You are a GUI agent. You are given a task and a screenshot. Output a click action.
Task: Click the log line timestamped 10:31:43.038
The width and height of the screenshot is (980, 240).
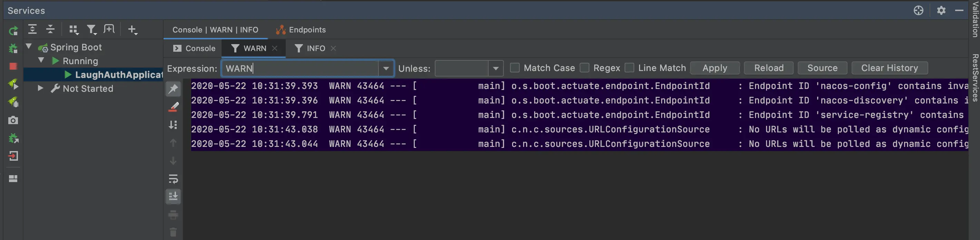(x=579, y=129)
